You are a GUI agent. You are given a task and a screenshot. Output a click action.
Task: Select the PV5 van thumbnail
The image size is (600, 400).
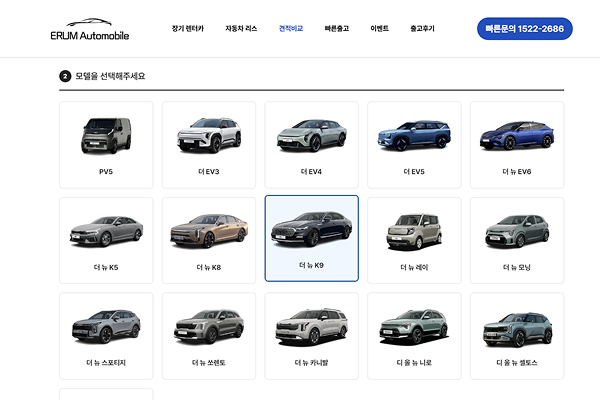(x=106, y=136)
